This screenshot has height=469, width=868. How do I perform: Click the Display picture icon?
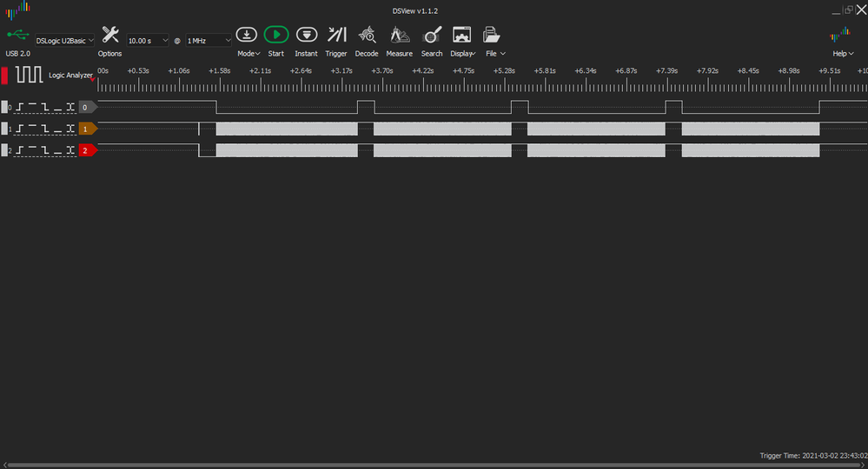tap(461, 35)
